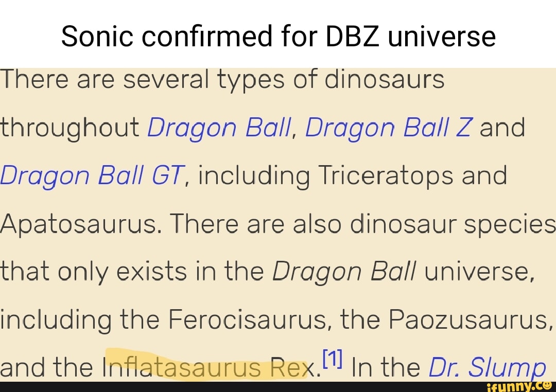Open the Dragon Ball GT link
This screenshot has width=556, height=392.
click(92, 176)
